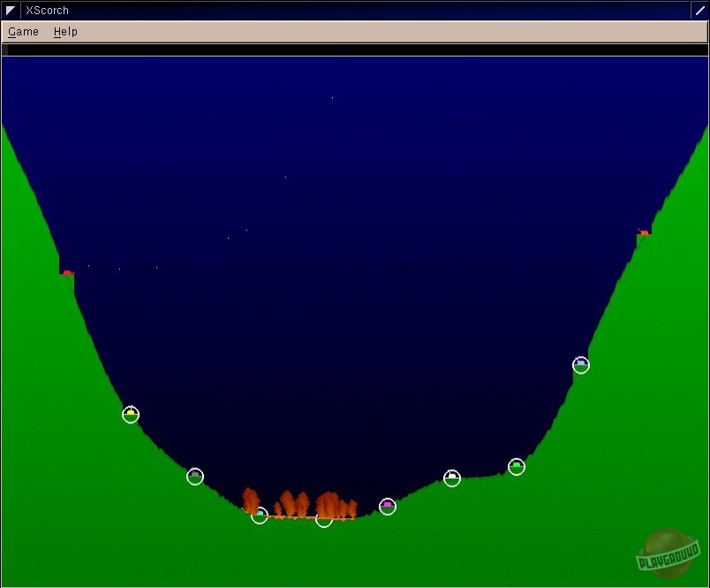Click the rightmost burning flame in the valley
The image size is (710, 588).
[x=351, y=509]
